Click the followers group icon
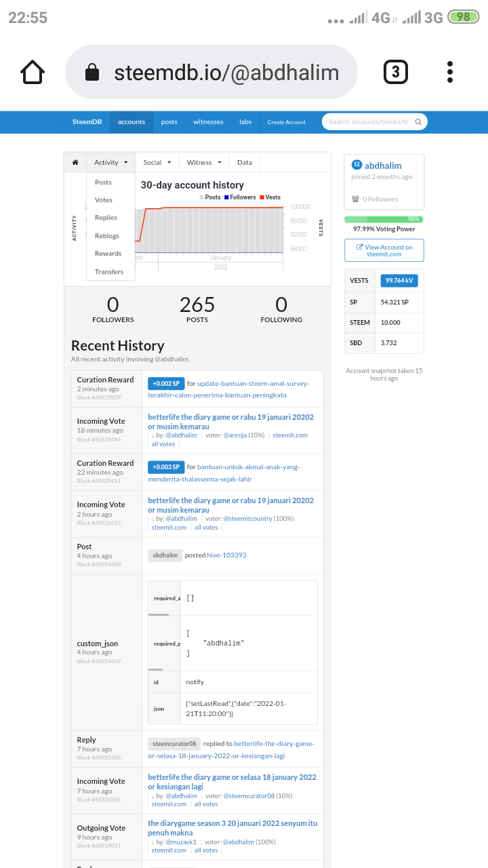Viewport: 488px width, 868px height. coord(355,199)
